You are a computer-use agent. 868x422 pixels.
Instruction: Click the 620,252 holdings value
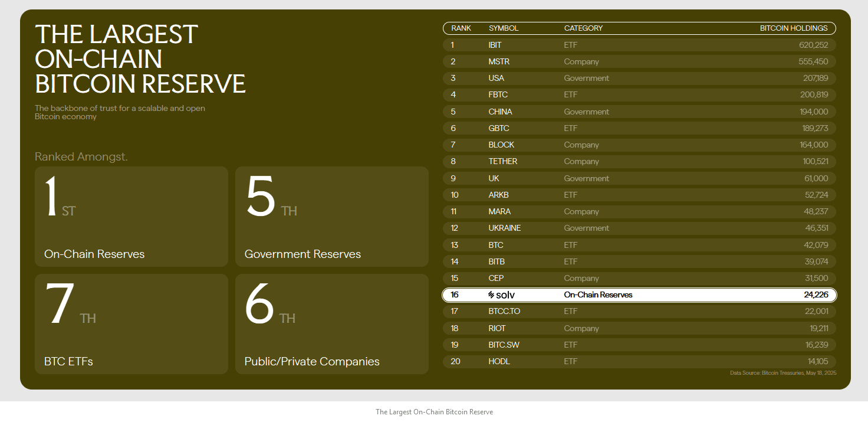coord(814,45)
